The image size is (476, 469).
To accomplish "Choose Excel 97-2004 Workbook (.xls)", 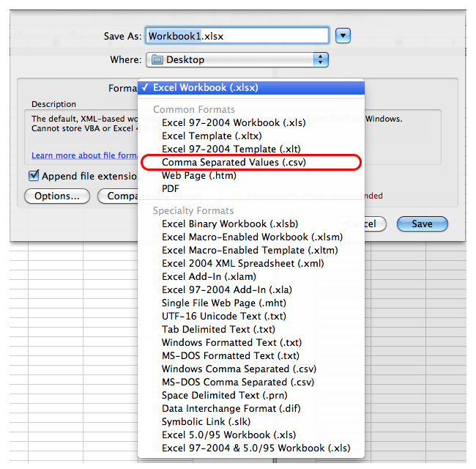I will click(251, 122).
